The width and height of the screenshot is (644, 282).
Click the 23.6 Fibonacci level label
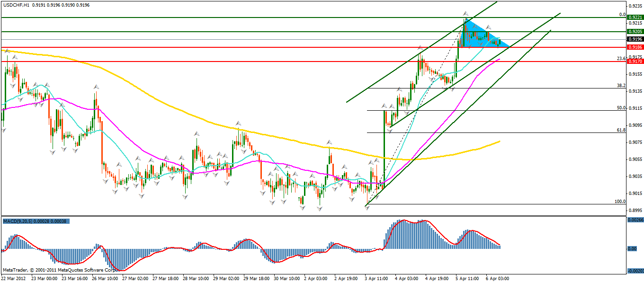coord(621,59)
